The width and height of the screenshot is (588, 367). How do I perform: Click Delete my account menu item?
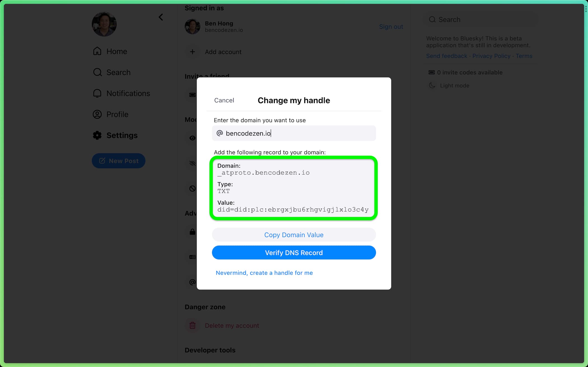(232, 325)
